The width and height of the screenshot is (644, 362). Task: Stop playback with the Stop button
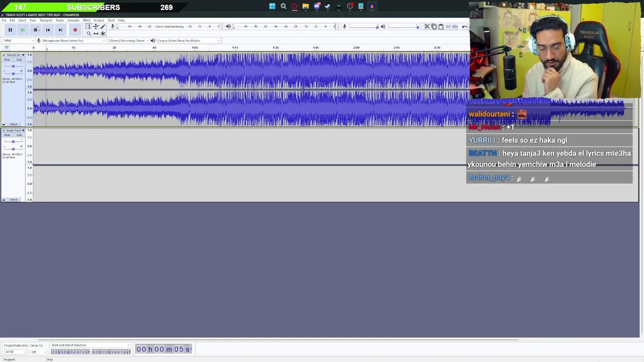[35, 30]
